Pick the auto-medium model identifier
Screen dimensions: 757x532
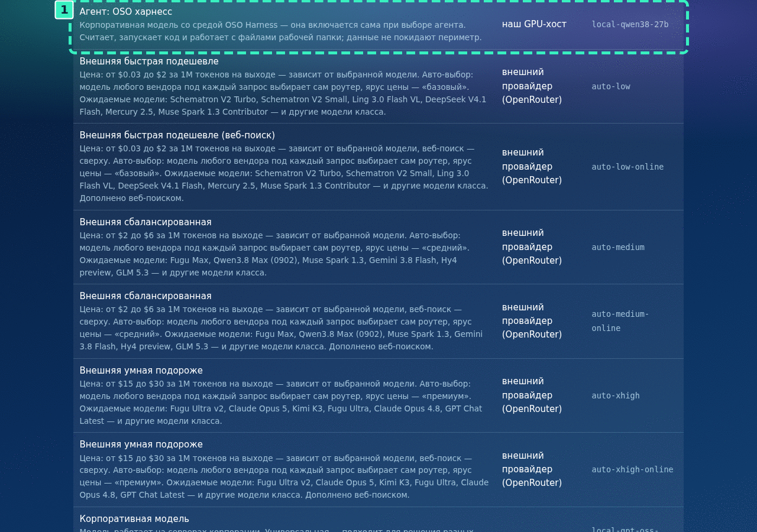618,247
